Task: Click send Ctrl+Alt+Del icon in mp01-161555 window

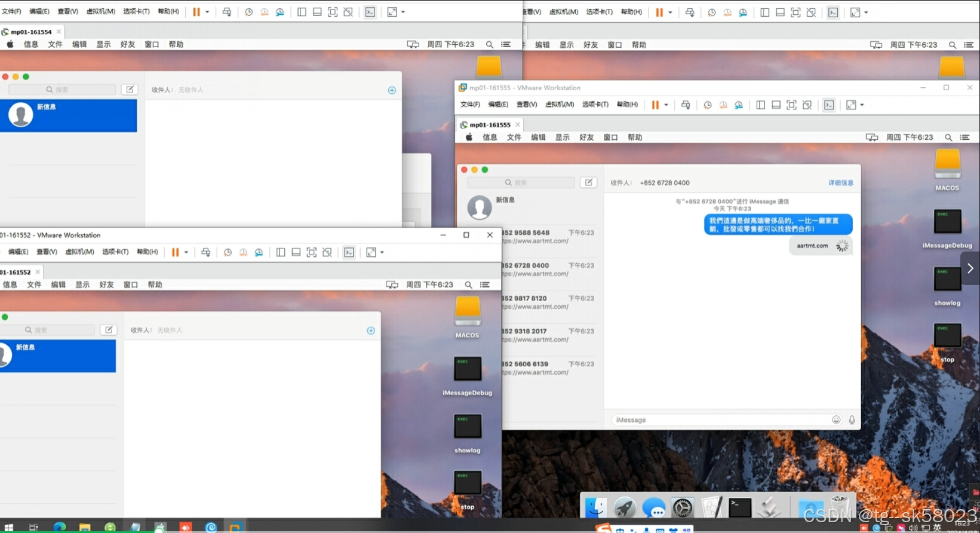Action: click(x=686, y=105)
